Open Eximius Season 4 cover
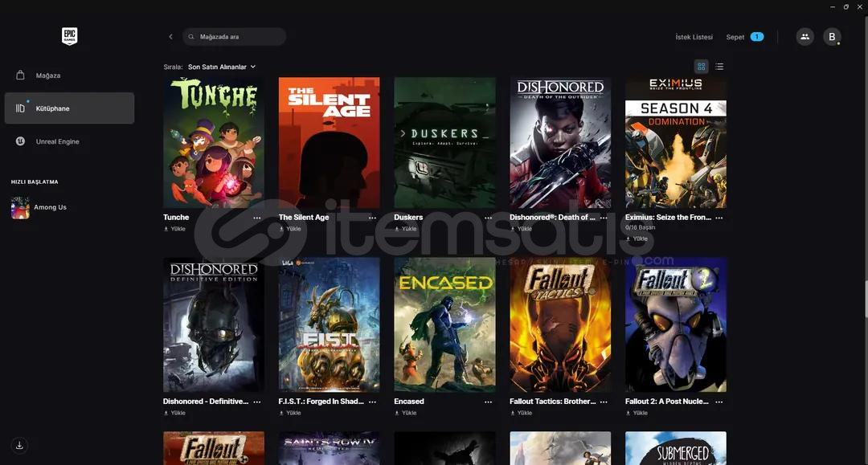This screenshot has width=868, height=465. click(x=676, y=143)
